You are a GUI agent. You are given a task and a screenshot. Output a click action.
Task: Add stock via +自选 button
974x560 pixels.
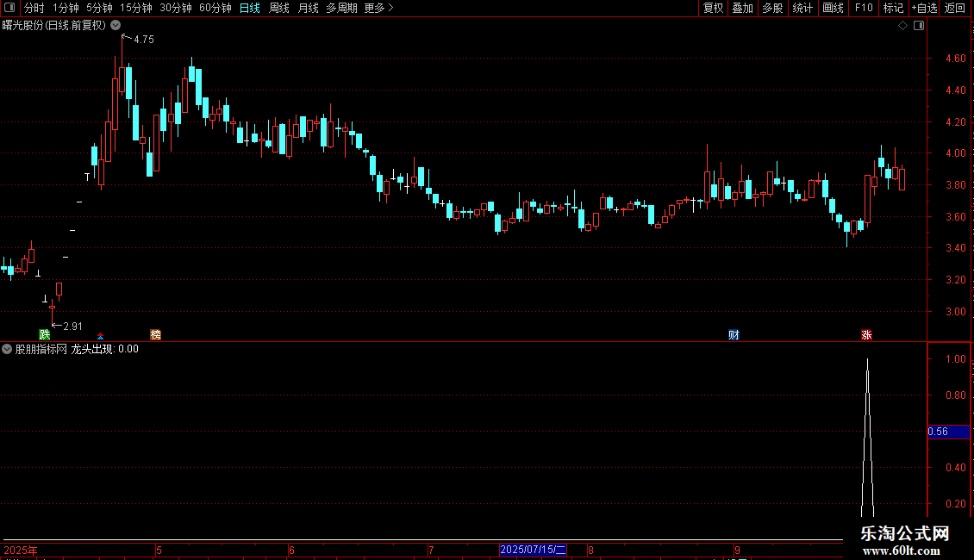924,8
